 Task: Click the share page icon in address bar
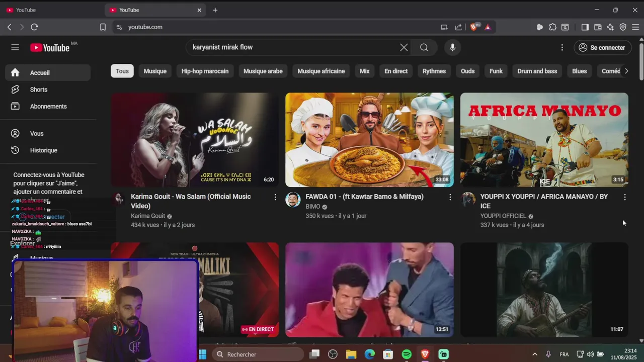458,27
